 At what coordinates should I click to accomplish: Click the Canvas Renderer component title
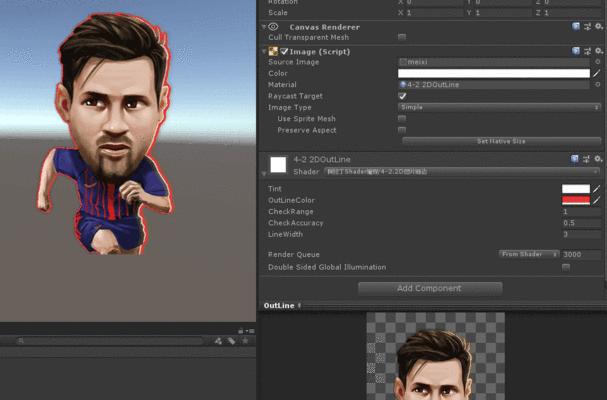point(324,27)
